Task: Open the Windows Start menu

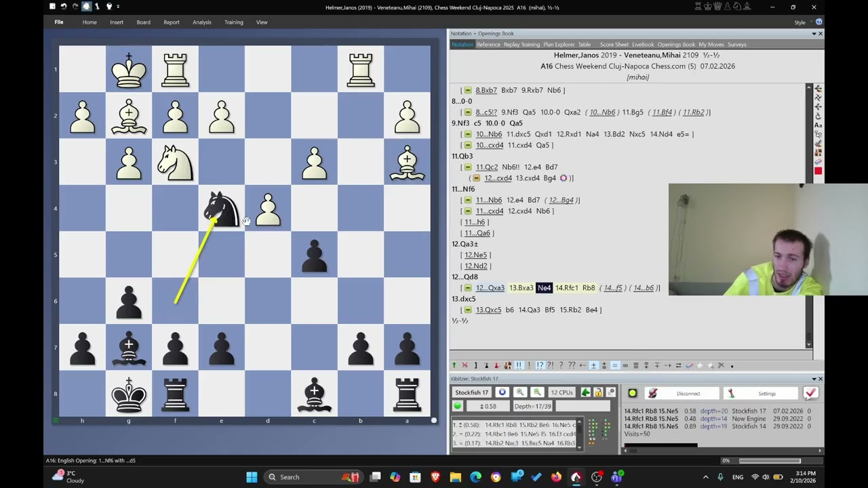Action: point(252,477)
